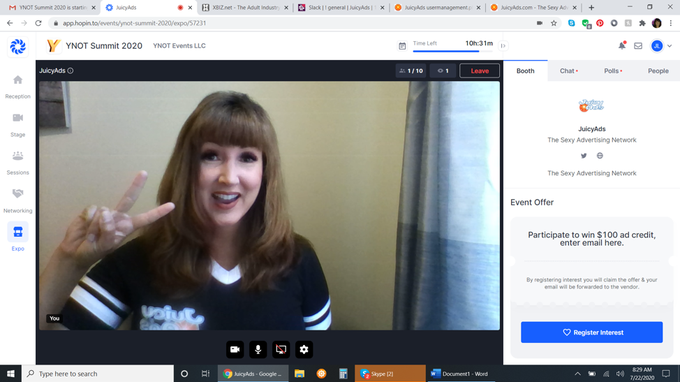The width and height of the screenshot is (680, 382).
Task: Open Skype from the taskbar
Action: [x=390, y=373]
